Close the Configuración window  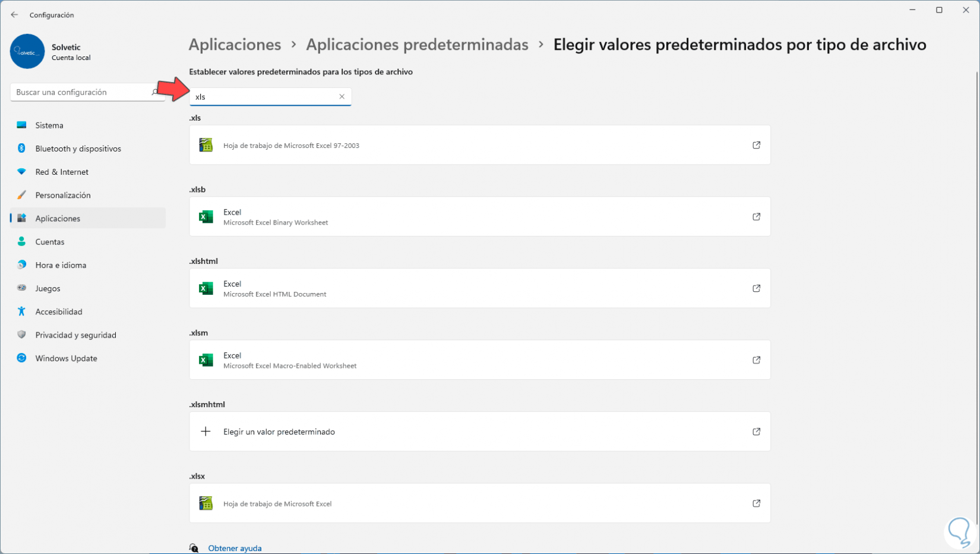pyautogui.click(x=966, y=10)
